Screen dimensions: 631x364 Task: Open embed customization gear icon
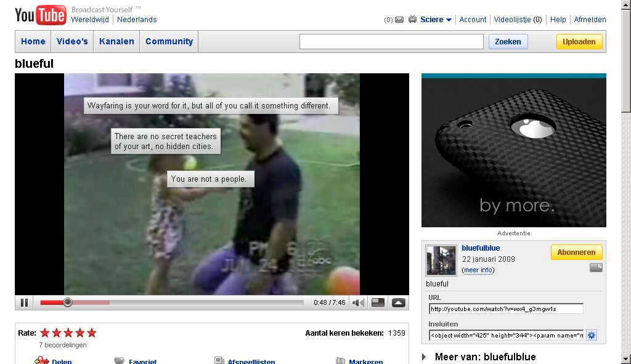tap(592, 335)
